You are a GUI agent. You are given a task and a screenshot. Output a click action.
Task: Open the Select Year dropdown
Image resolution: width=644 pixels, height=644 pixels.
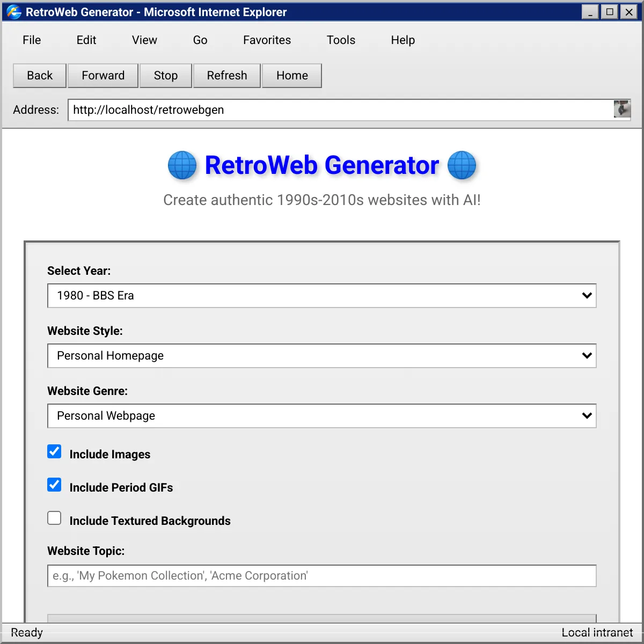pos(322,296)
